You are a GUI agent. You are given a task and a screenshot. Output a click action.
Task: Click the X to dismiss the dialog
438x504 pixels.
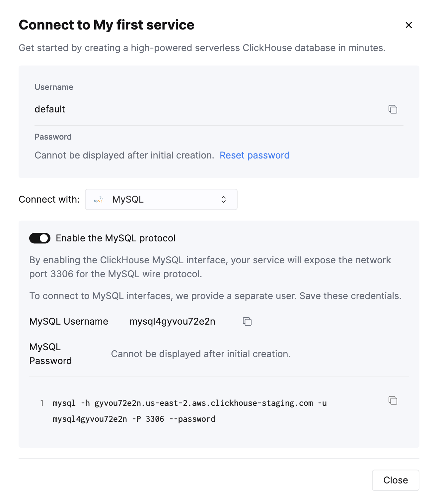click(408, 25)
